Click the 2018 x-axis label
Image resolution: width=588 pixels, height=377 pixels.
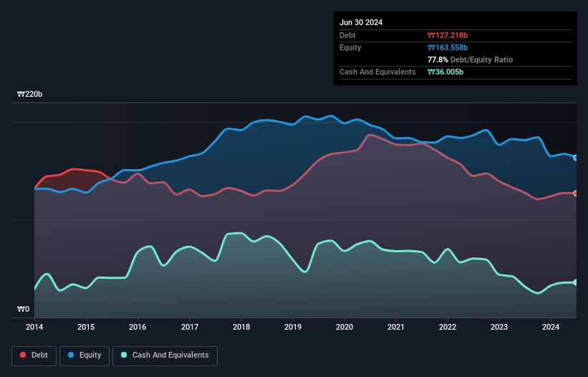(241, 327)
